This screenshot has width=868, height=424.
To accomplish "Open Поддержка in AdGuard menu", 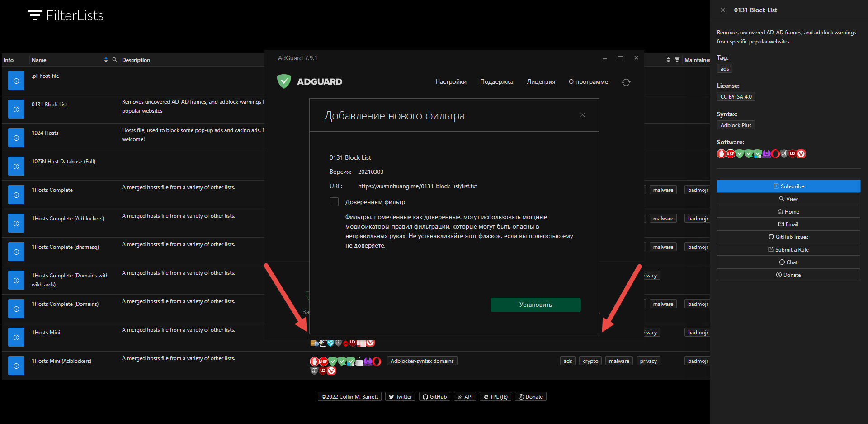I will (x=496, y=81).
